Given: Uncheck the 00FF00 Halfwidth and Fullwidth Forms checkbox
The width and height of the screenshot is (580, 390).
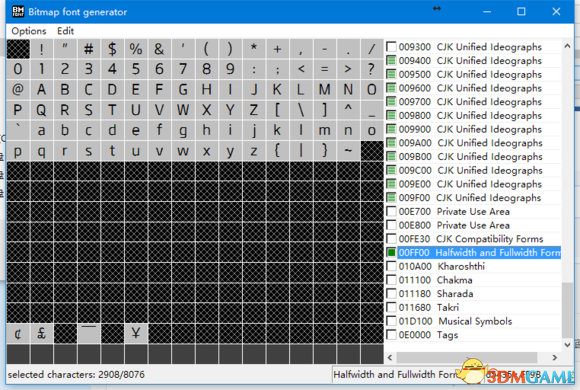Looking at the screenshot, I should tap(391, 252).
